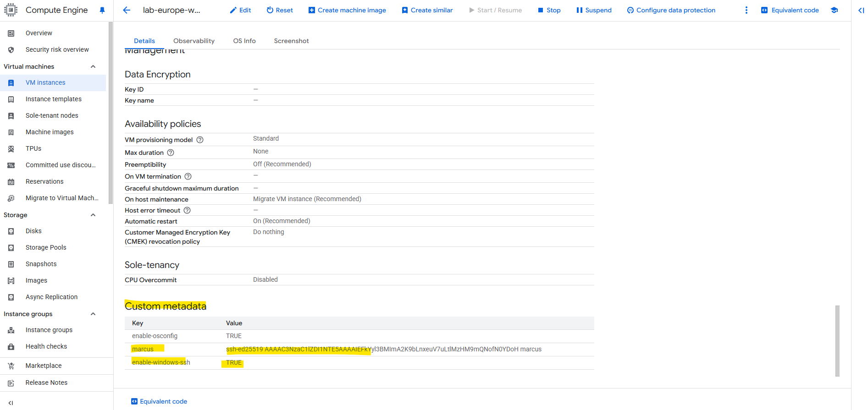Image resolution: width=868 pixels, height=410 pixels.
Task: Click the bottom Equivalent code link
Action: tap(159, 401)
